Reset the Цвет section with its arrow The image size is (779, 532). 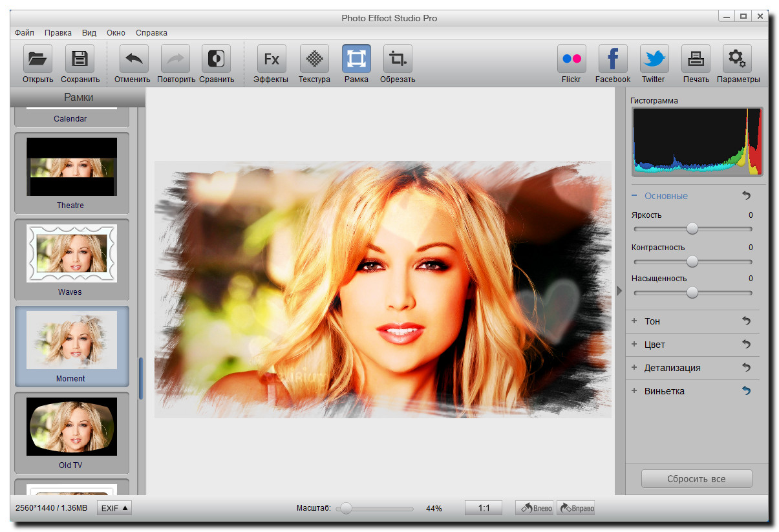[x=747, y=344]
